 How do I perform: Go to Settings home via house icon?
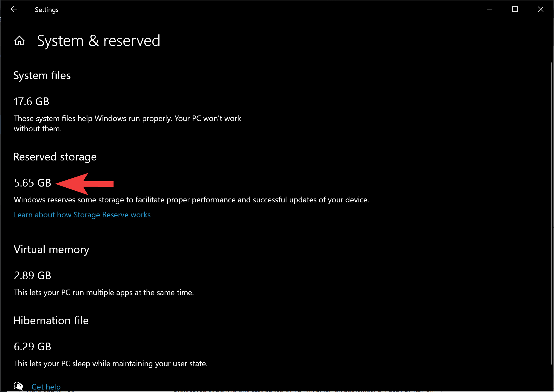(x=19, y=41)
